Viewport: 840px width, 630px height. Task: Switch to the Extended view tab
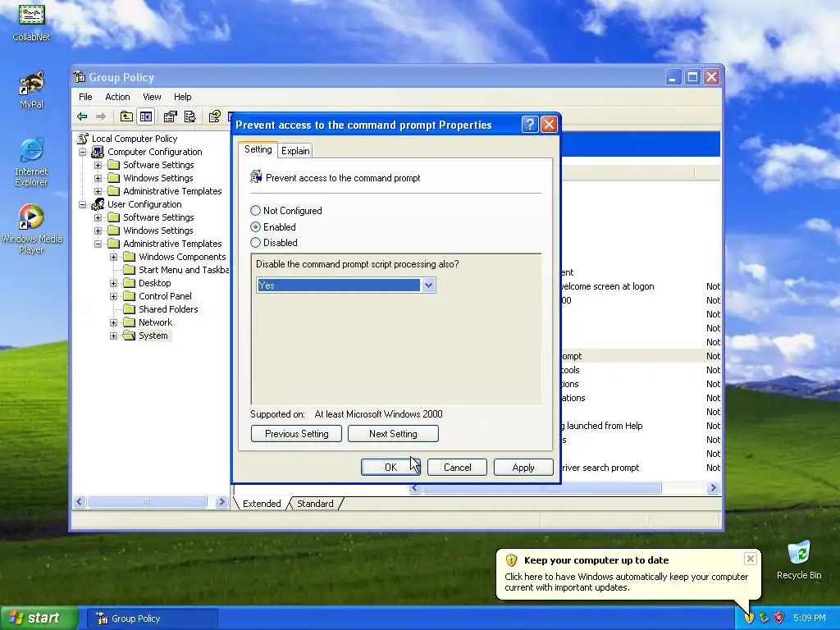(x=262, y=504)
